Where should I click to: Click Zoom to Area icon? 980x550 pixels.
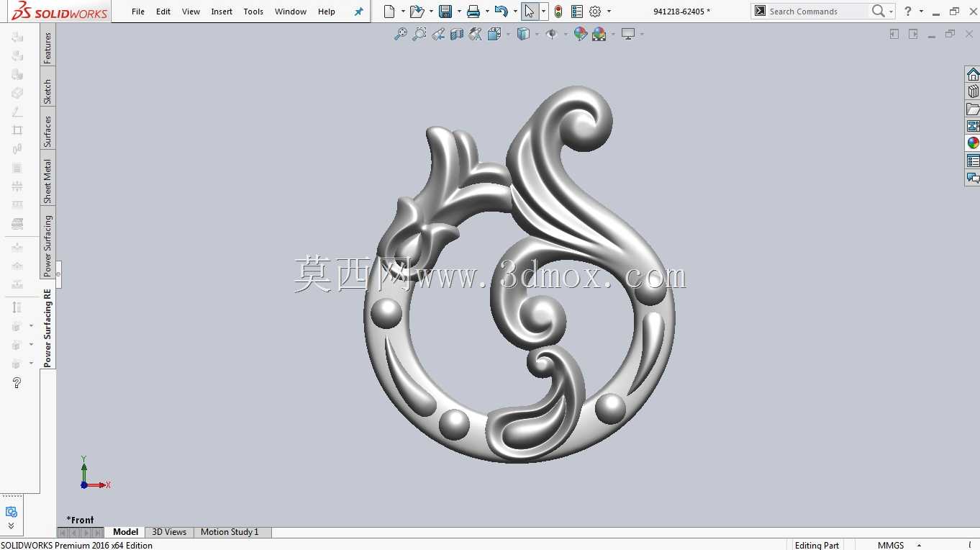pos(419,34)
